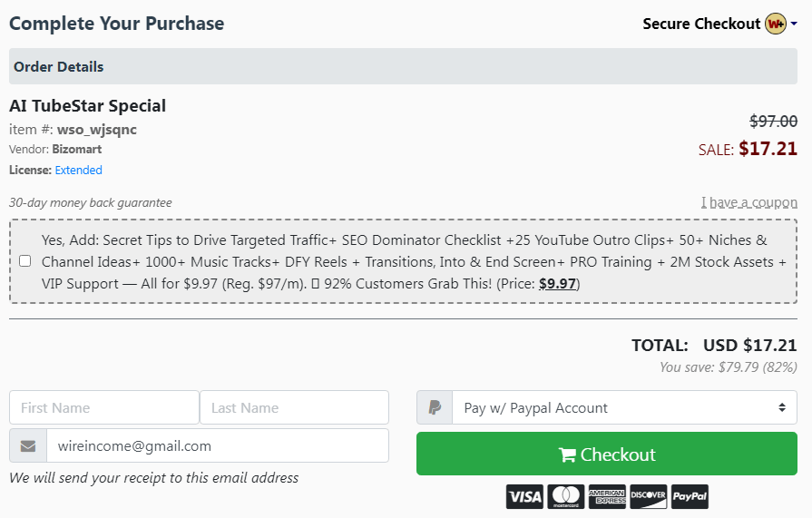Click the 'We will send your receipt' note
The height and width of the screenshot is (518, 812).
[x=154, y=477]
